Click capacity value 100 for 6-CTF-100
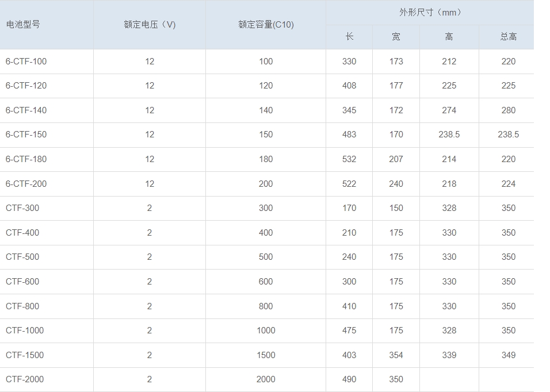The width and height of the screenshot is (550, 392). pos(266,62)
